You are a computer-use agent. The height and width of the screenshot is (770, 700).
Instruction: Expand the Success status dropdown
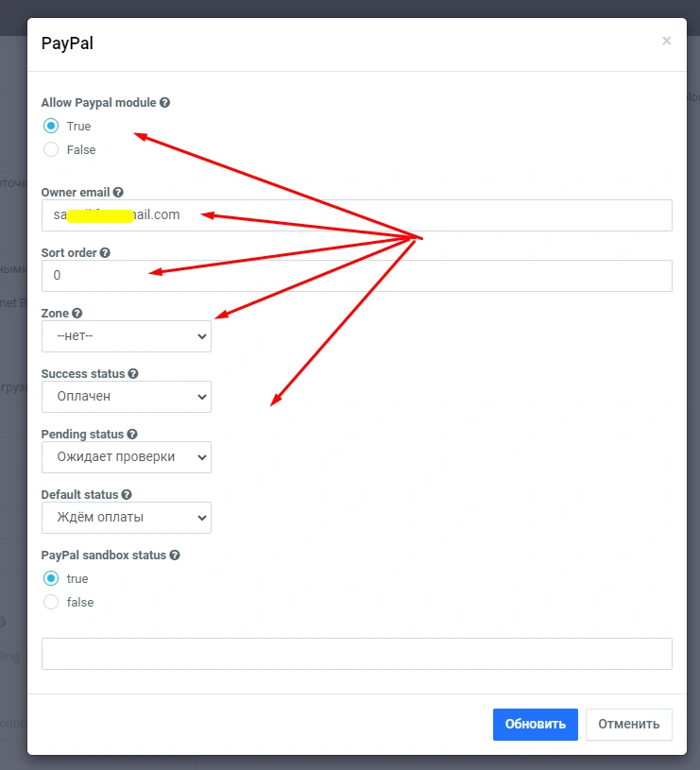[x=127, y=397]
